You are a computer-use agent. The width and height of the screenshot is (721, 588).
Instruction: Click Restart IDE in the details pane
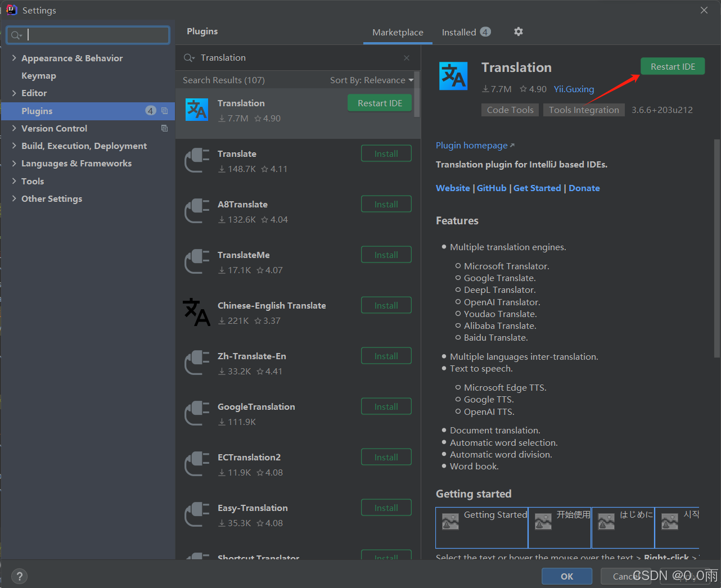(673, 66)
